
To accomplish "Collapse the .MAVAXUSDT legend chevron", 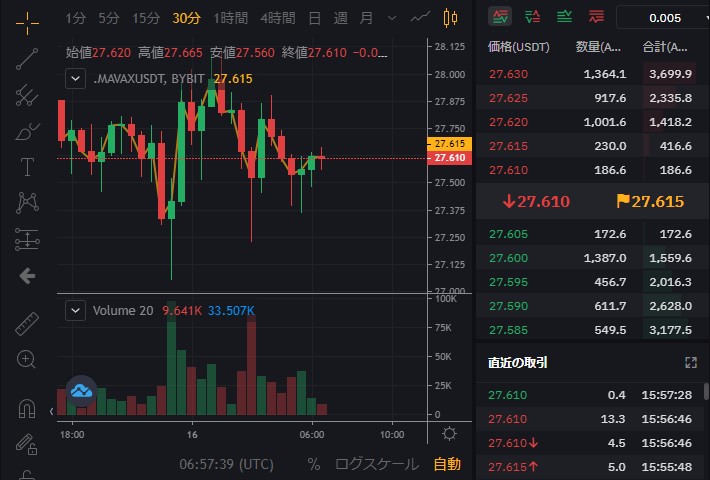I will tap(74, 78).
